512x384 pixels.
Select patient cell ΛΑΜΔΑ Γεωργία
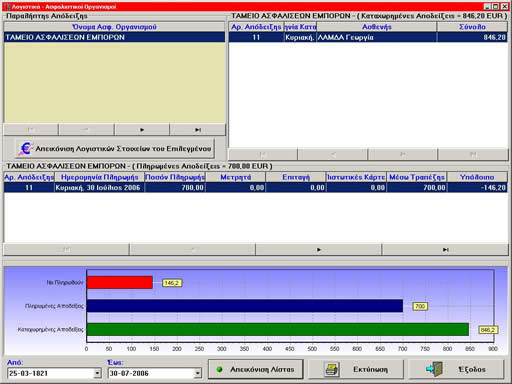(x=377, y=37)
